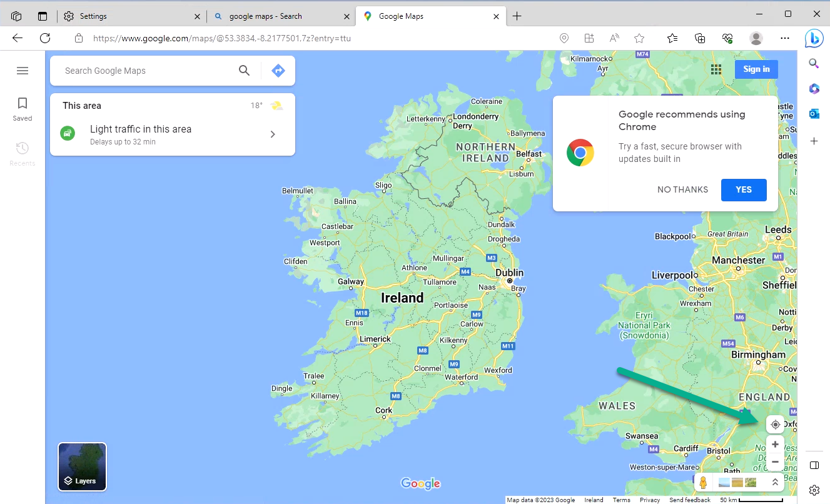Open the Privacy link in footer

pyautogui.click(x=650, y=500)
